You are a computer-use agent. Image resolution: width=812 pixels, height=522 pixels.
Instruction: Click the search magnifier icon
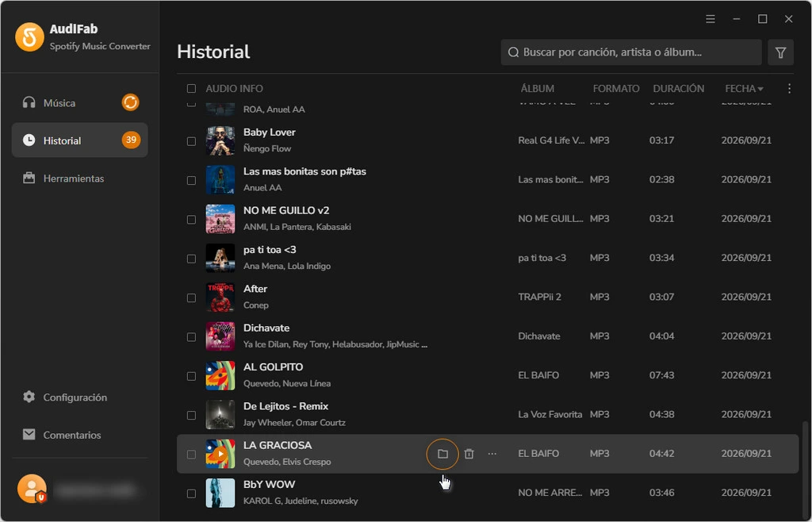[x=513, y=52]
